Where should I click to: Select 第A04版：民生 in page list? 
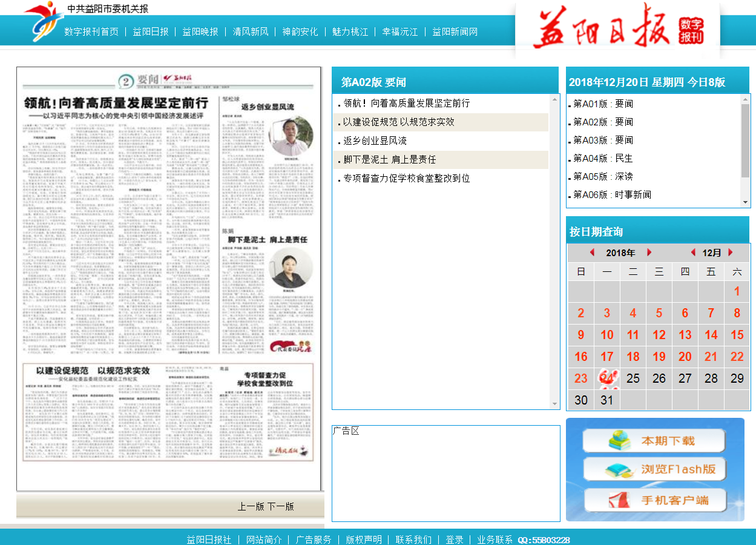click(603, 158)
